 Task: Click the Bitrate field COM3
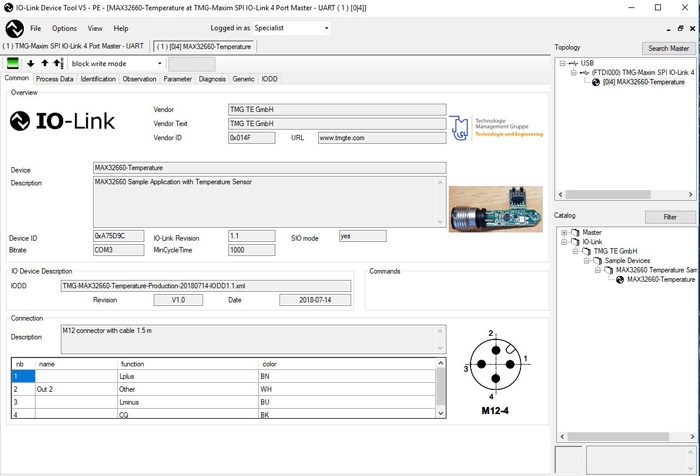click(118, 250)
